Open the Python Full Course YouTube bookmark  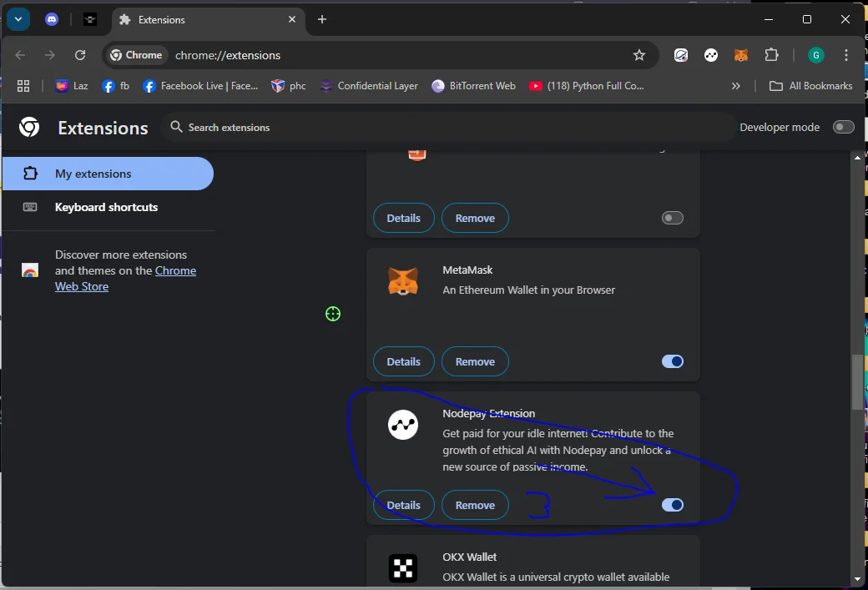pos(586,86)
